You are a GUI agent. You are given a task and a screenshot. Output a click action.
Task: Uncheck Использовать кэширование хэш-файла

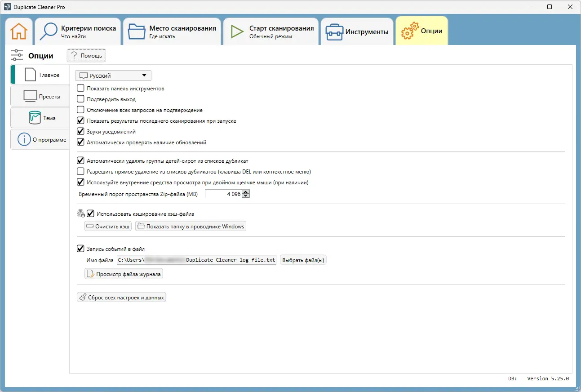coord(90,214)
